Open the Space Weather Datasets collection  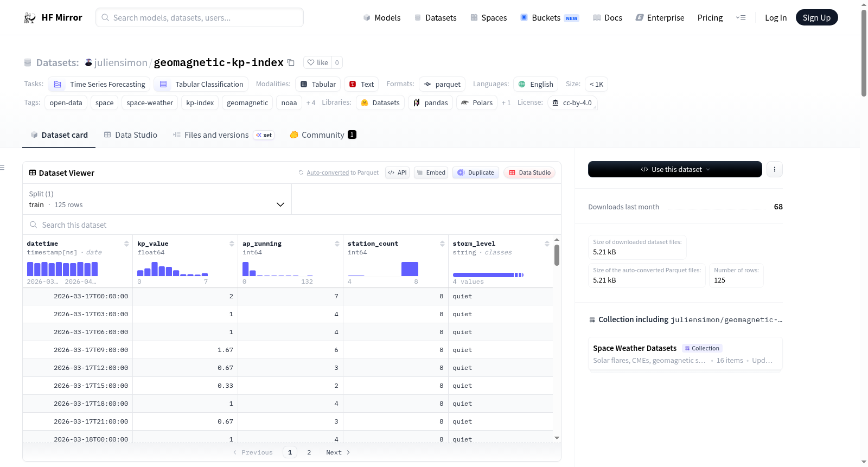(685, 354)
